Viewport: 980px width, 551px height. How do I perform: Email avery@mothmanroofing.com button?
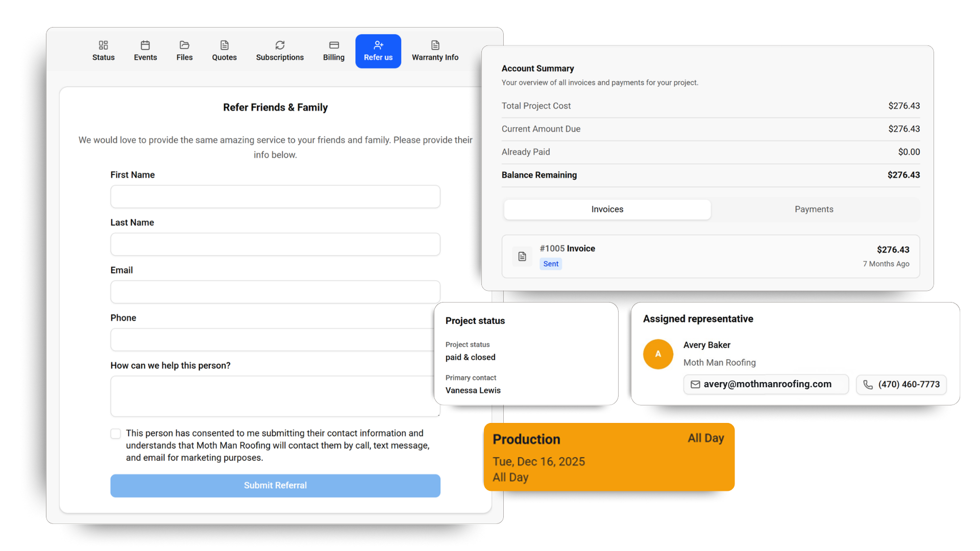coord(766,384)
